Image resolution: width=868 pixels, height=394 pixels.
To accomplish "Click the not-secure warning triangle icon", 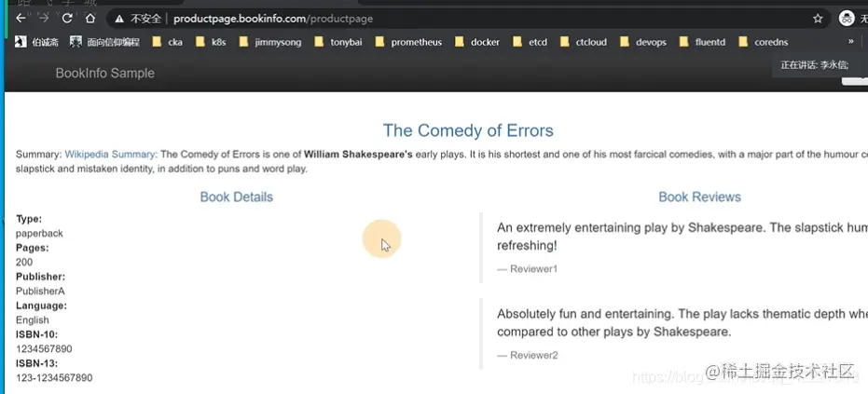I will 119,19.
